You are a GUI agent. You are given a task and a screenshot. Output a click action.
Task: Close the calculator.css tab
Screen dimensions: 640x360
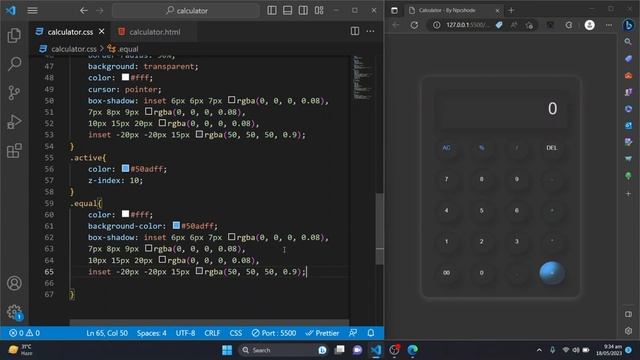click(x=102, y=31)
